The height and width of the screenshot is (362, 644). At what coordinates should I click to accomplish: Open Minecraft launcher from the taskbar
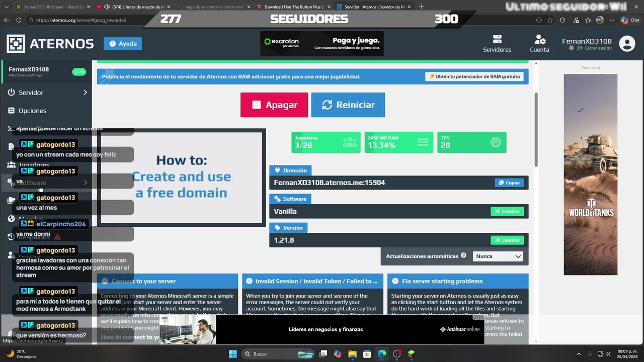412,354
